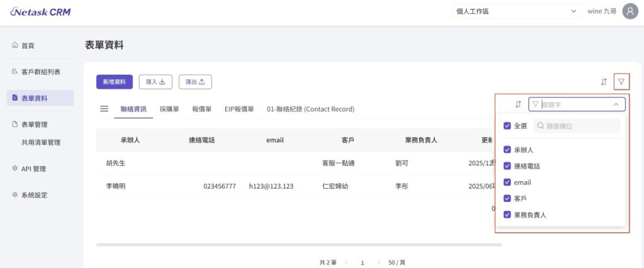
Task: Click the 新增資料 button
Action: 114,82
